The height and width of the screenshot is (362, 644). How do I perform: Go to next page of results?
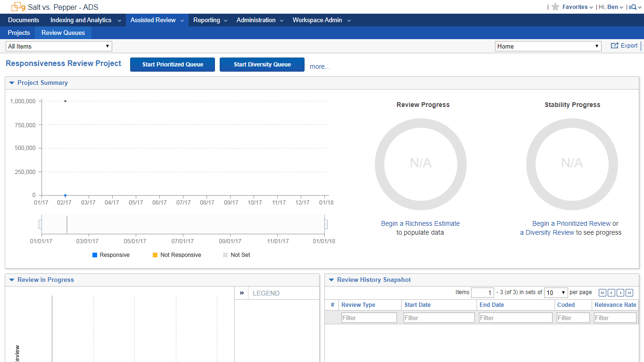(620, 293)
